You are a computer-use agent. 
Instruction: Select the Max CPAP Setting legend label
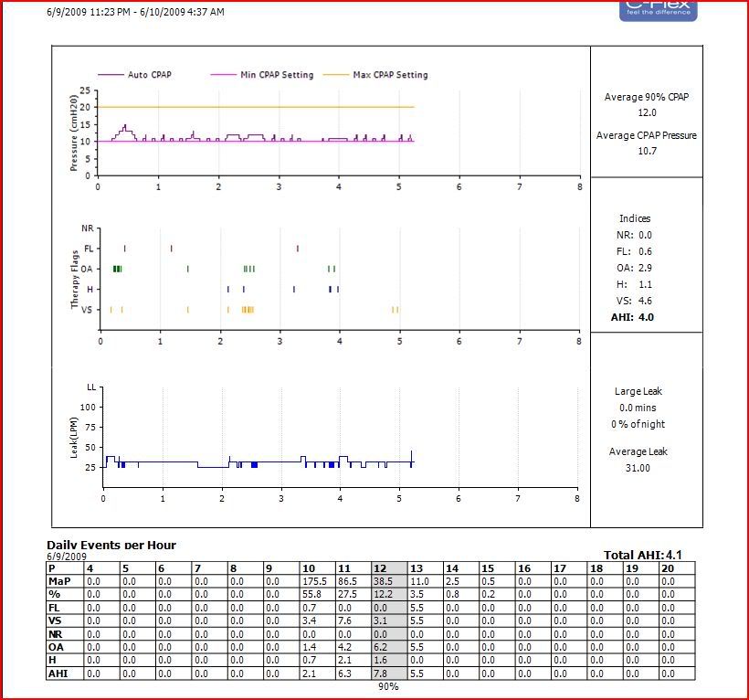point(390,75)
